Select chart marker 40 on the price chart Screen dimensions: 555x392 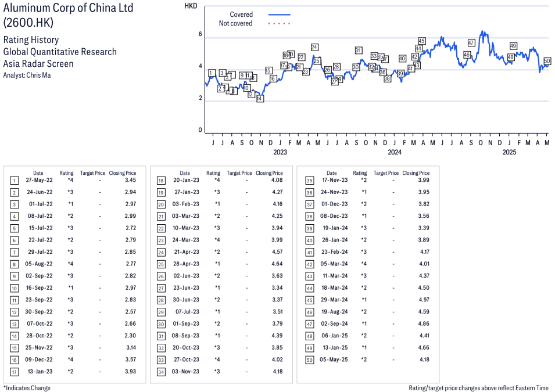point(402,59)
